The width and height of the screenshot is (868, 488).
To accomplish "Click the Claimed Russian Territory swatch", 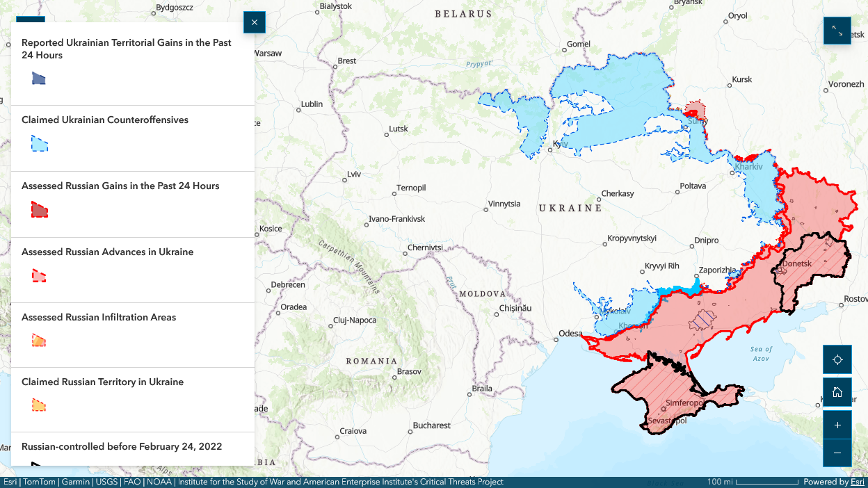I will pos(39,405).
